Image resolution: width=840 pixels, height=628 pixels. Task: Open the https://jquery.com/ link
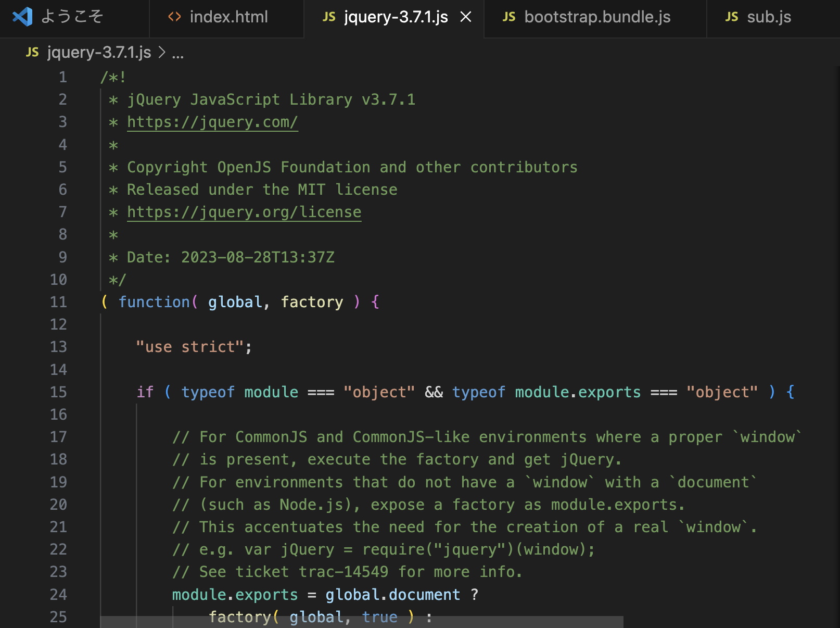pos(212,122)
